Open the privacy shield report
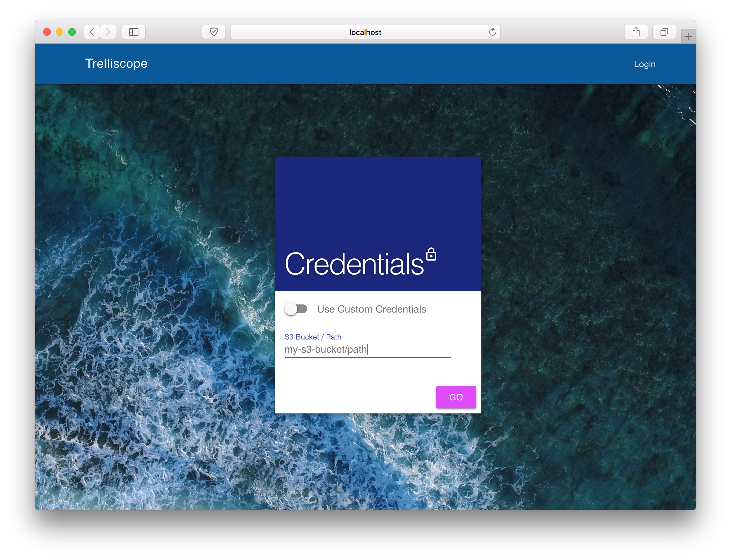 tap(214, 32)
